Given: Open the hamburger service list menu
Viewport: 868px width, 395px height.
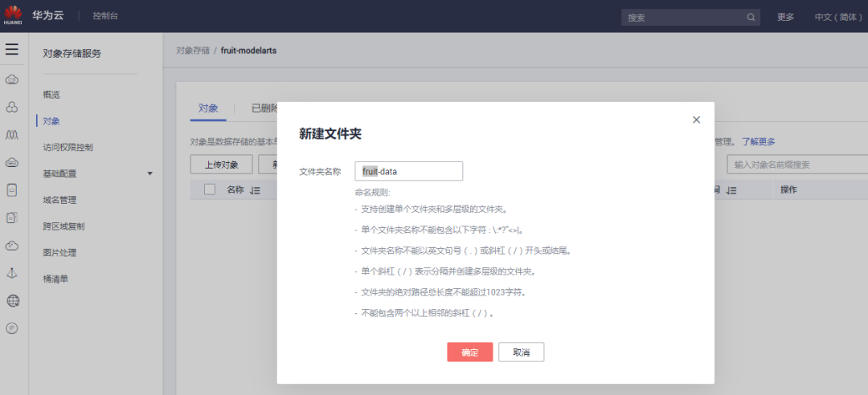Looking at the screenshot, I should pos(12,49).
